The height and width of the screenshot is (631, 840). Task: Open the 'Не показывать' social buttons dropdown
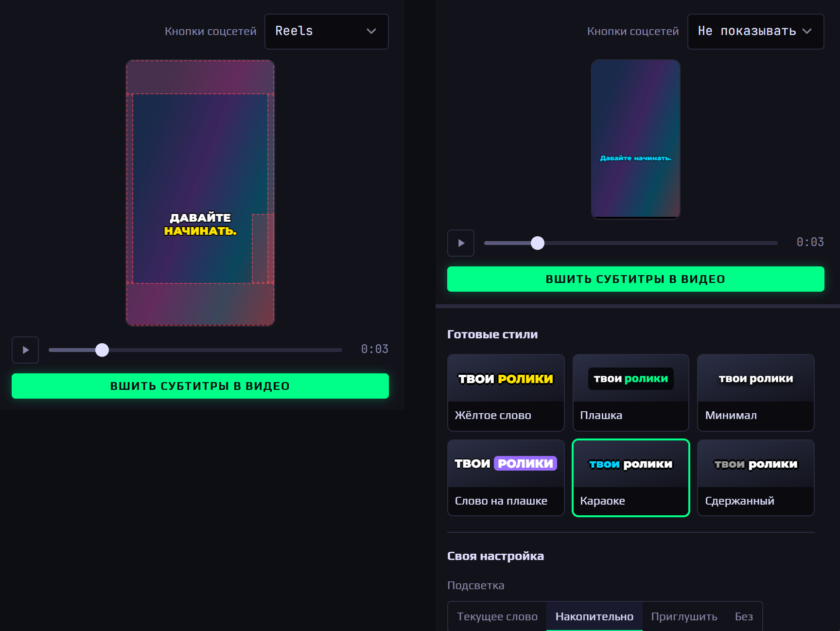click(x=755, y=31)
